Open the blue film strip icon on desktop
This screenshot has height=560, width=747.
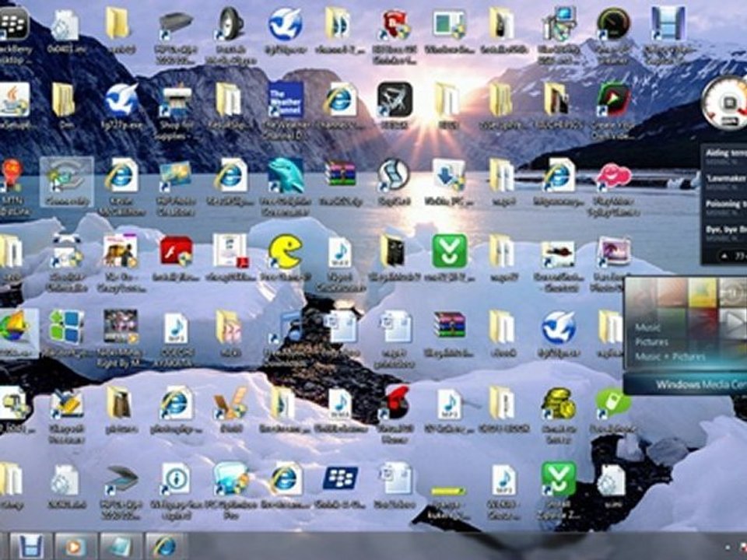point(668,23)
